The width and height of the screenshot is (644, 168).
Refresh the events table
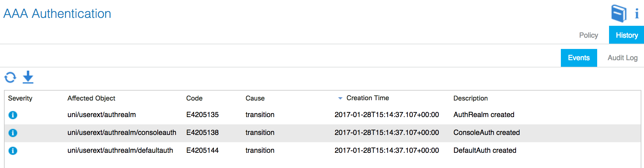[10, 77]
